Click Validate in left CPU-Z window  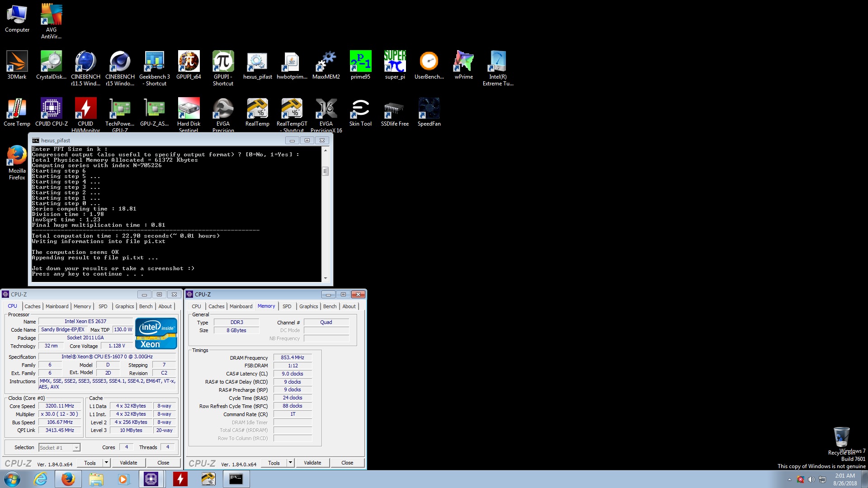tap(128, 463)
